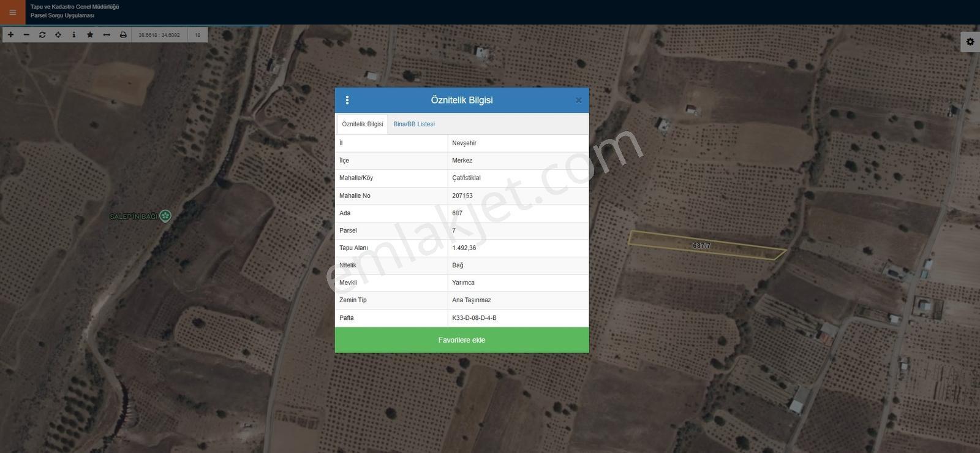Click the Salep'in Bağı map marker
Viewport: 980px width, 453px height.
coord(165,216)
